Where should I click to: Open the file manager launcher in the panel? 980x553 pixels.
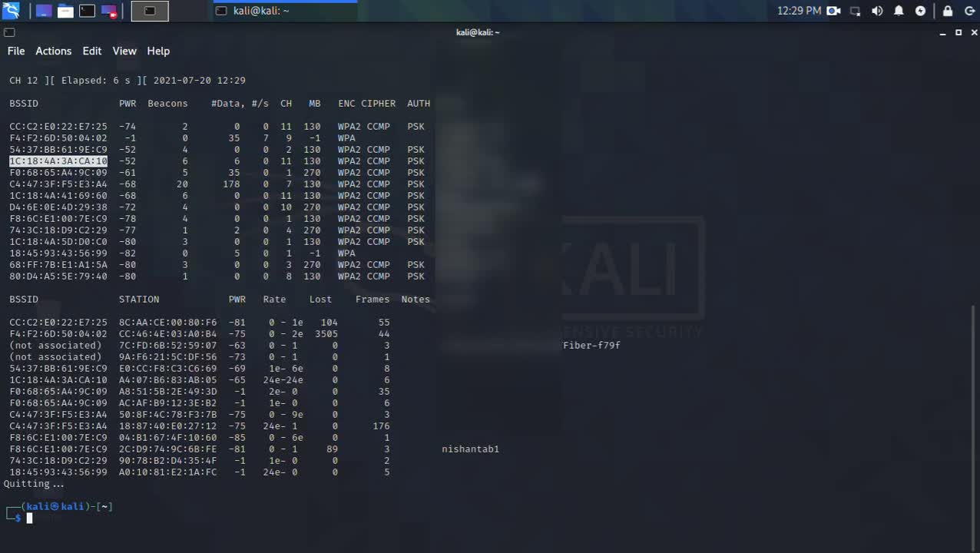pos(66,11)
